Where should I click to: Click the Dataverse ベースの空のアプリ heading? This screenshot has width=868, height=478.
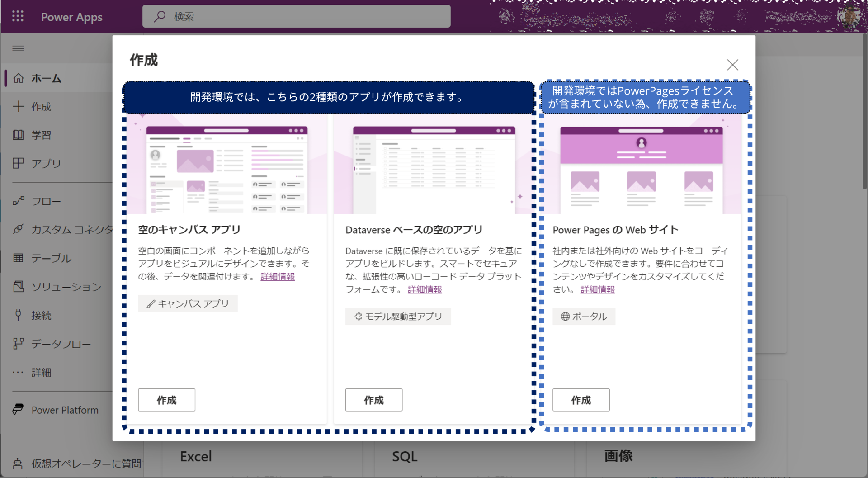point(414,230)
